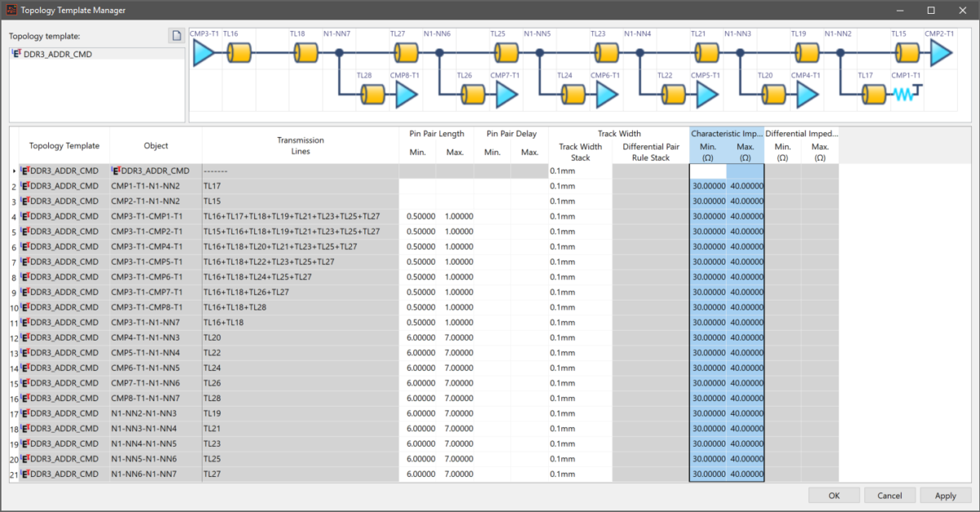Select the CMP3-T1 driver triangle in the diagram
Image resolution: width=980 pixels, height=512 pixels.
204,54
